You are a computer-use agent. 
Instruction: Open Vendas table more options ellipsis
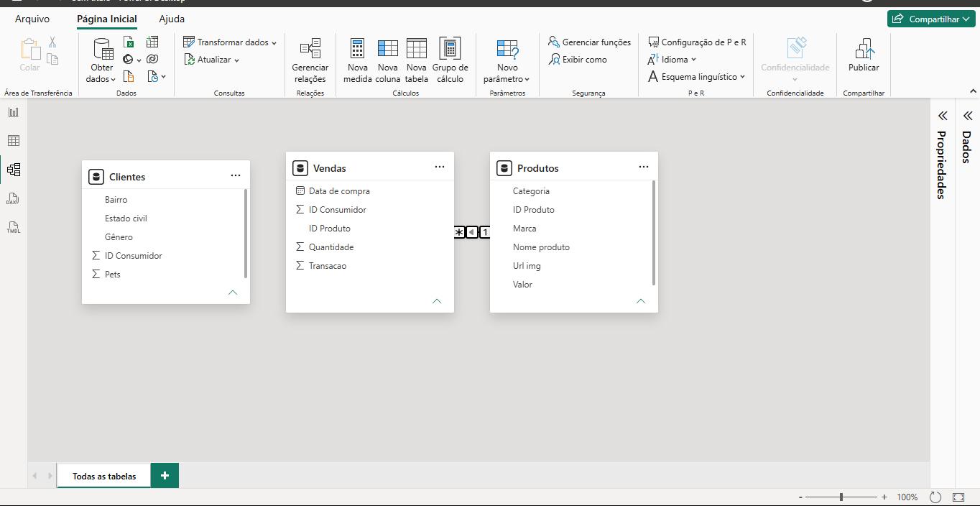tap(440, 167)
